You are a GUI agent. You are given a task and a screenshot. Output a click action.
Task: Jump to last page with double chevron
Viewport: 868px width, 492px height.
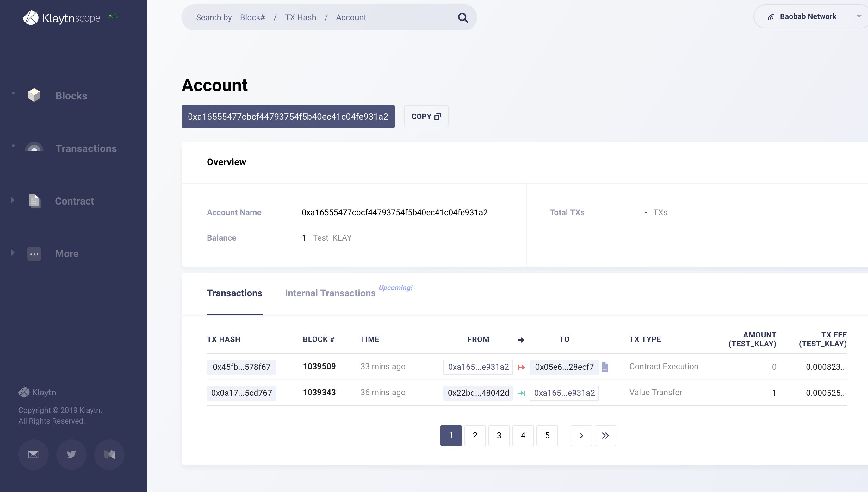tap(605, 435)
